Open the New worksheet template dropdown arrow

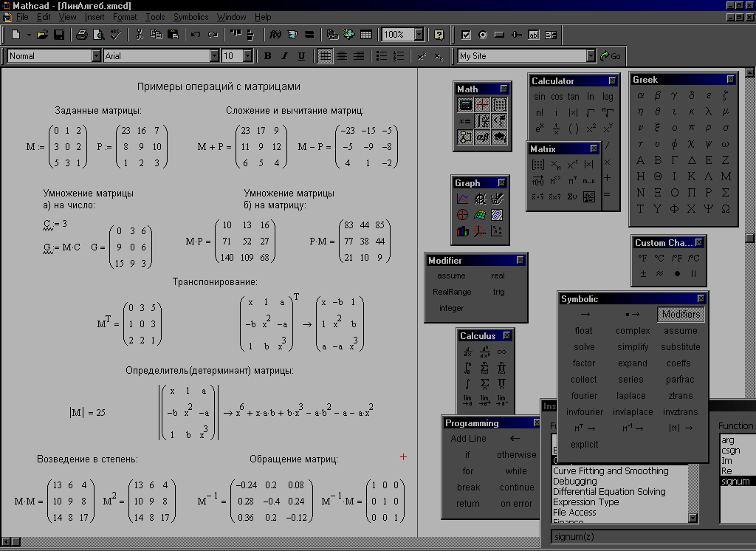(29, 35)
